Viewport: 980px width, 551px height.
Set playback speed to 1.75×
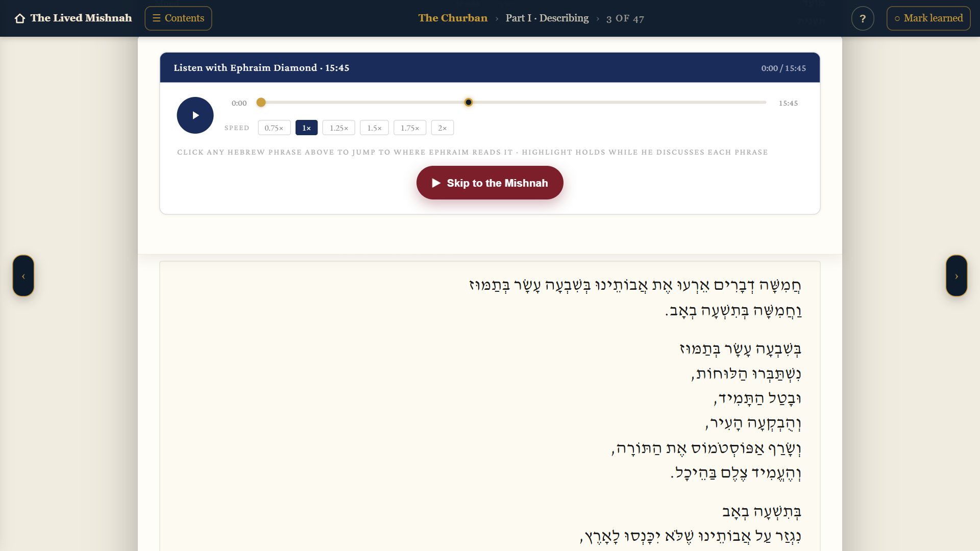[410, 128]
